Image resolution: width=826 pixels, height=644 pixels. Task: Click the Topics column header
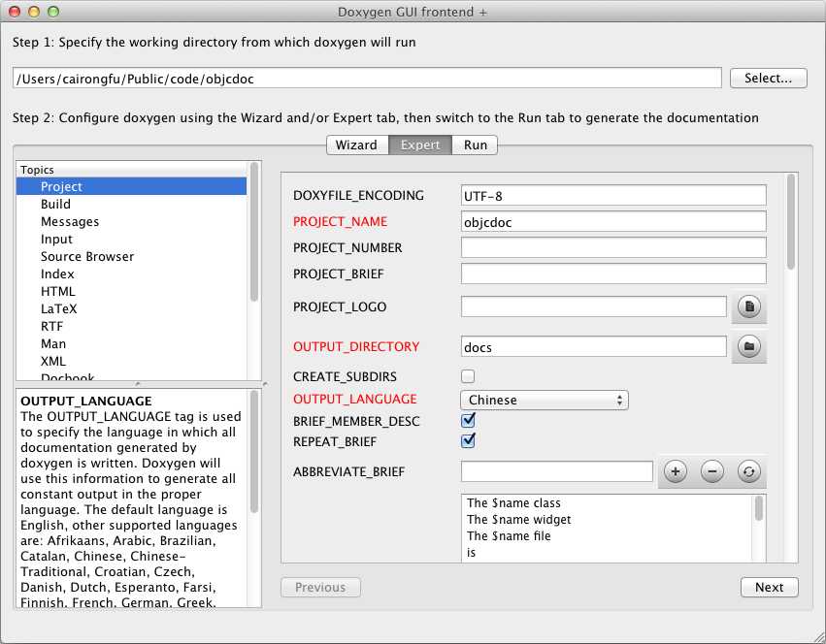131,170
